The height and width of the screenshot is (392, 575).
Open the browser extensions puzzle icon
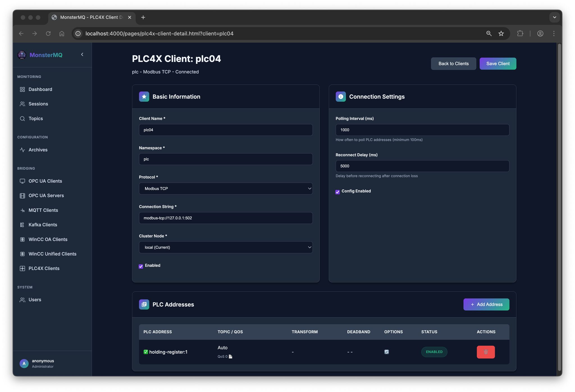(x=520, y=34)
